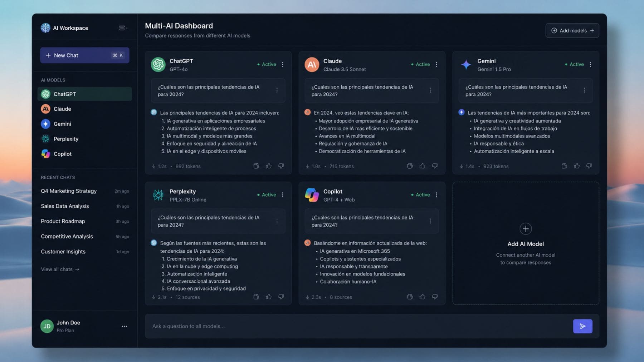Toggle the Active status on Claude card
The image size is (644, 362).
421,64
